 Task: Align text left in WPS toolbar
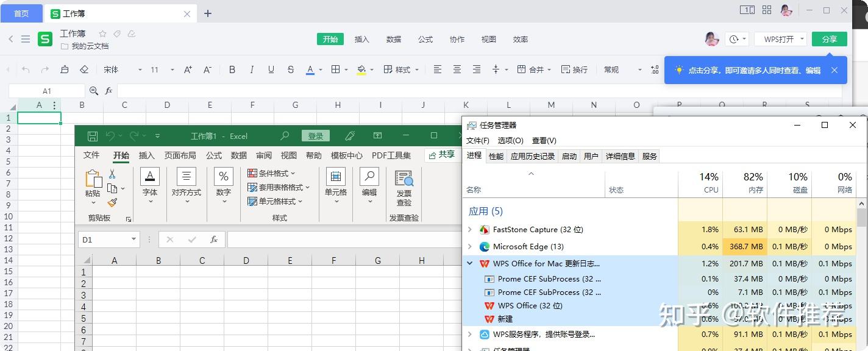[438, 70]
